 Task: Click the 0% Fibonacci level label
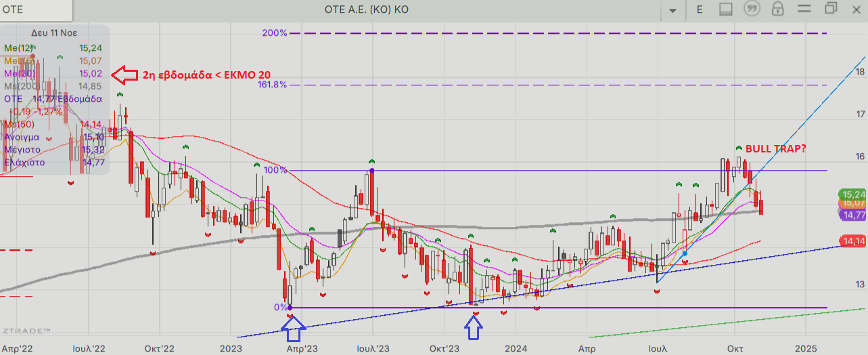point(280,307)
